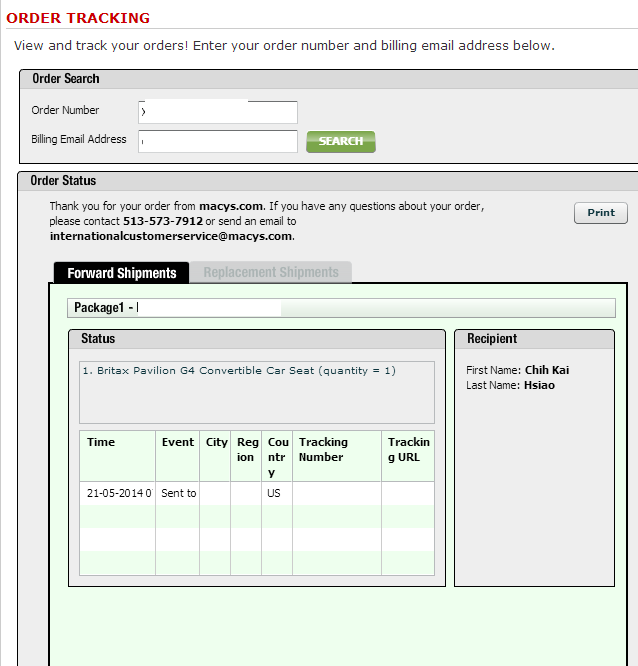Switch to the Replacement Shipments tab
The width and height of the screenshot is (638, 666).
click(271, 272)
